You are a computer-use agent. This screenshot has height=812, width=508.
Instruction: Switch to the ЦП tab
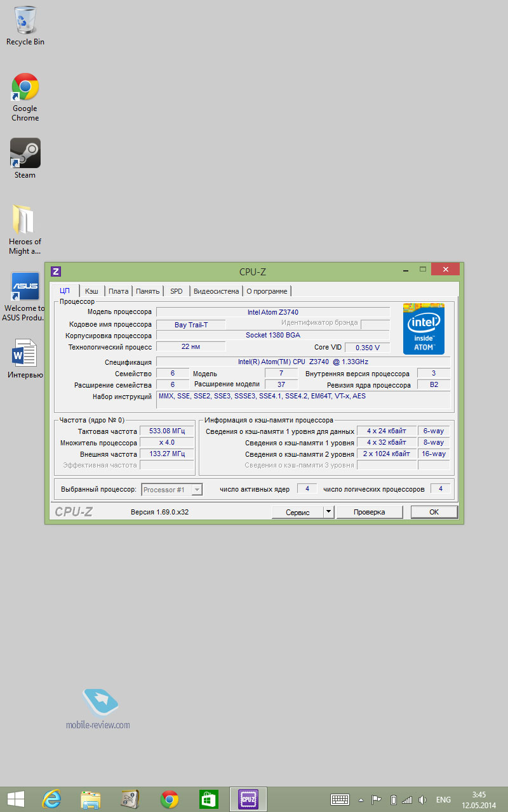point(65,291)
